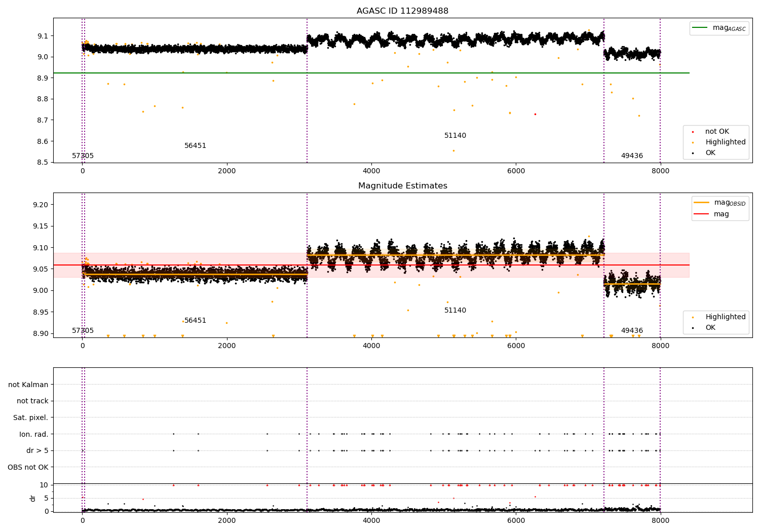The image size is (760, 532).
Task: Click the lowest orange point near 8.55 in top panel
Action: [453, 150]
